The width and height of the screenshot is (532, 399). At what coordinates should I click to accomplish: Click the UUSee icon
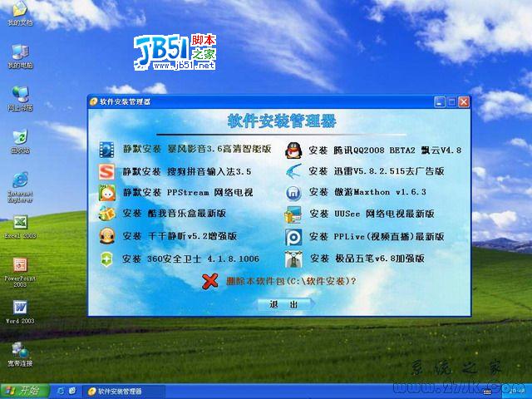(x=293, y=214)
